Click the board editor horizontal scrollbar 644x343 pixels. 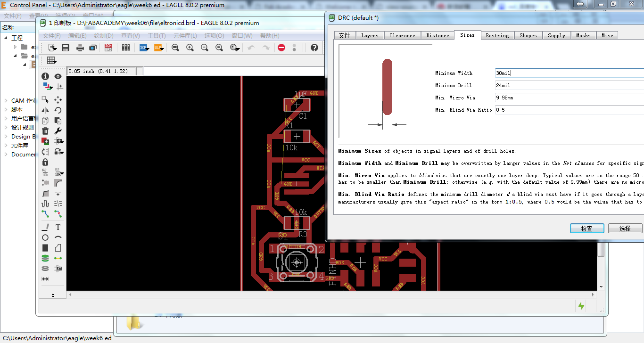[x=332, y=294]
